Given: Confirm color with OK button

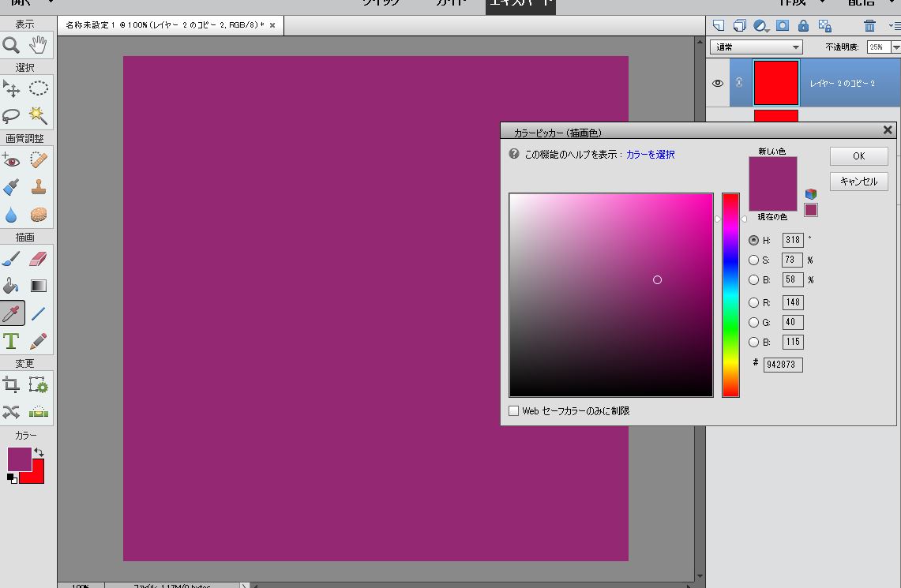Looking at the screenshot, I should pos(858,156).
